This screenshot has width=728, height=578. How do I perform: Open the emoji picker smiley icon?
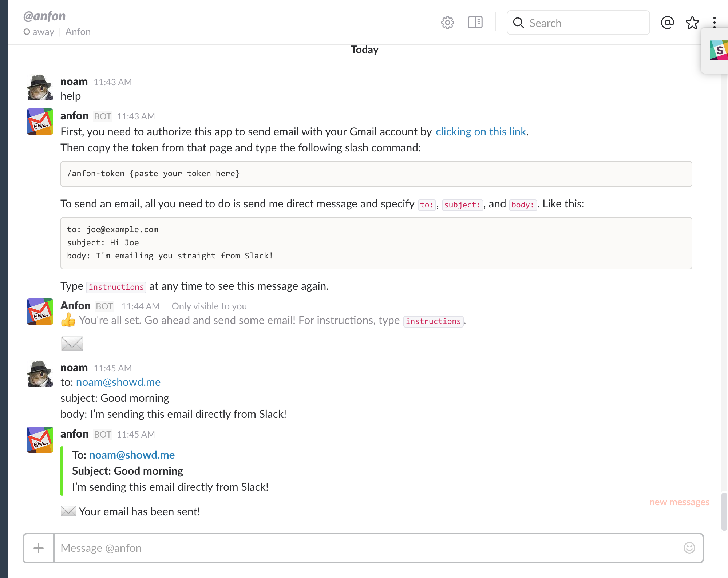tap(689, 548)
